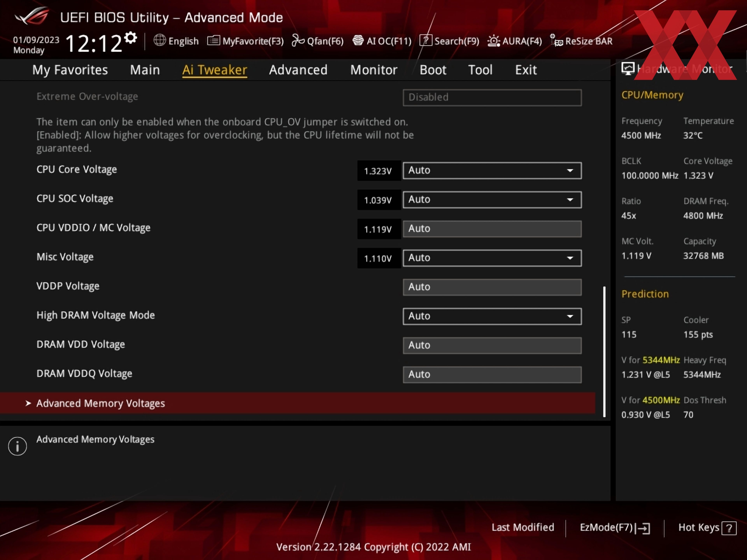Open settings via the gear icon by clock
747x560 pixels.
tap(131, 38)
